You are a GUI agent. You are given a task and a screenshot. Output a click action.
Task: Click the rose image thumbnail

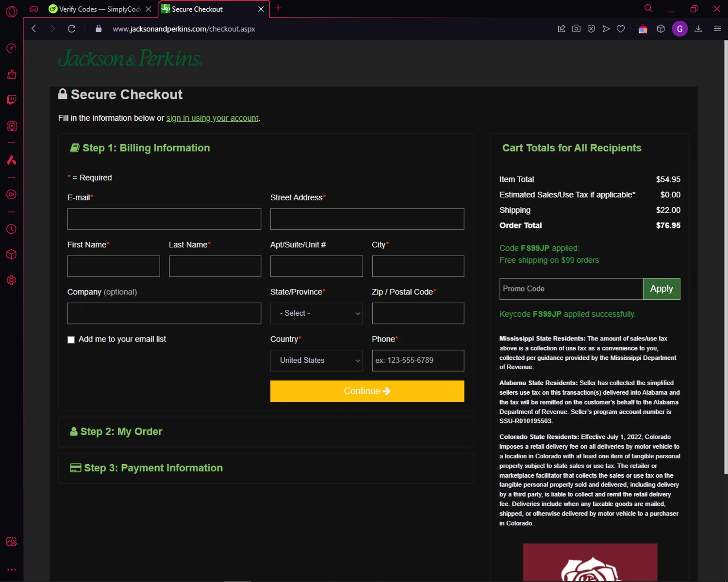590,563
